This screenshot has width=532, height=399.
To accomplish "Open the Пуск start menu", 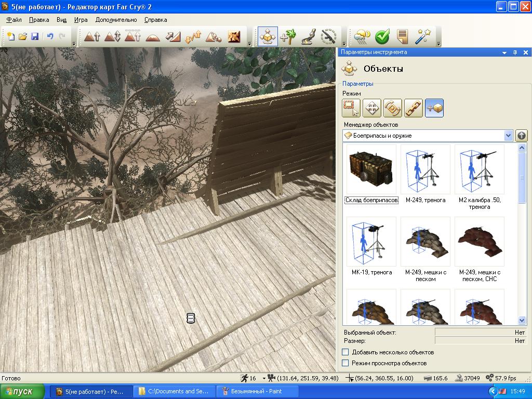I will click(x=22, y=391).
